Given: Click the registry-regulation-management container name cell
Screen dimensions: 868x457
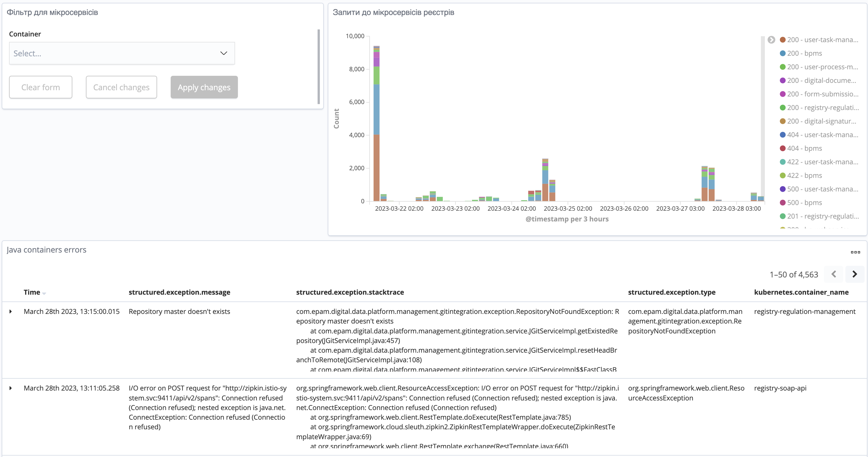Looking at the screenshot, I should click(x=805, y=311).
